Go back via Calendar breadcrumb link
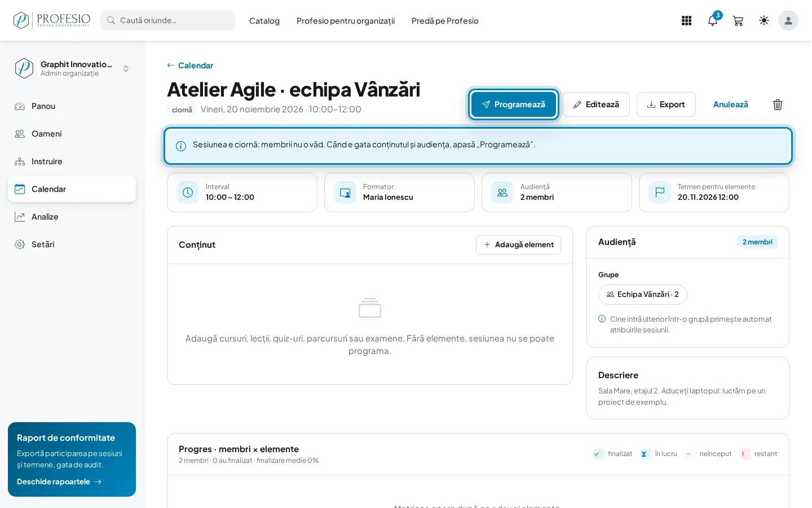The image size is (812, 508). 190,65
